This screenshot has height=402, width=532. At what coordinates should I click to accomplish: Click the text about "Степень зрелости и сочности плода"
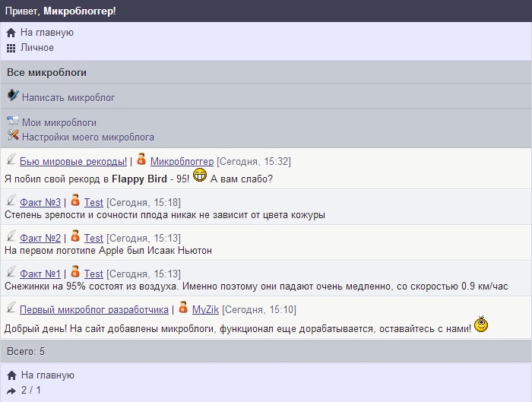tap(165, 215)
